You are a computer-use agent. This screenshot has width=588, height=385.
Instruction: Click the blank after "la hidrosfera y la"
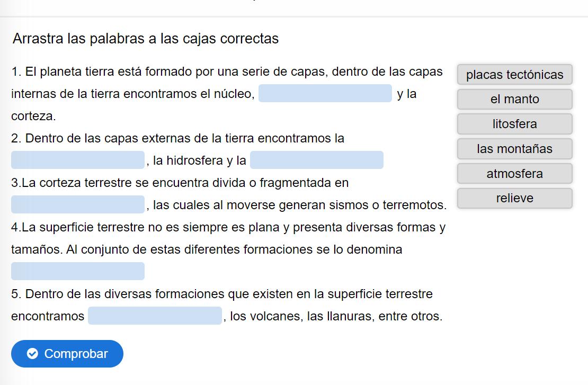click(317, 160)
